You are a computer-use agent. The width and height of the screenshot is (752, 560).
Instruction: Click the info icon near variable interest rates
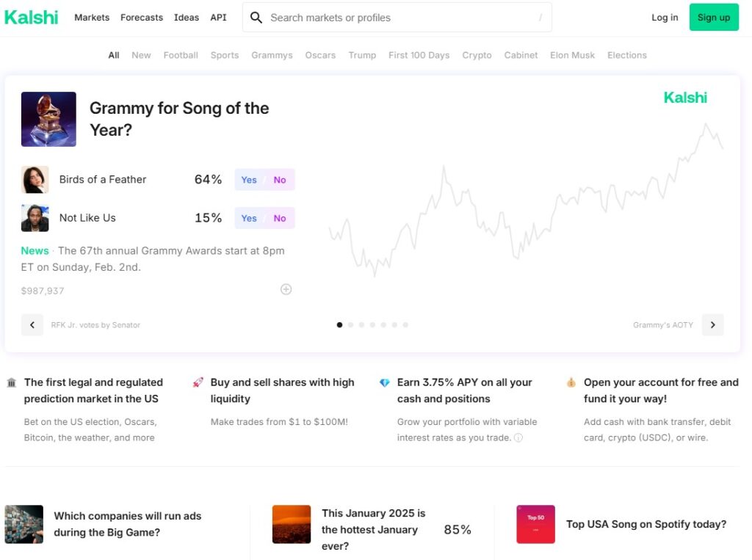coord(519,439)
